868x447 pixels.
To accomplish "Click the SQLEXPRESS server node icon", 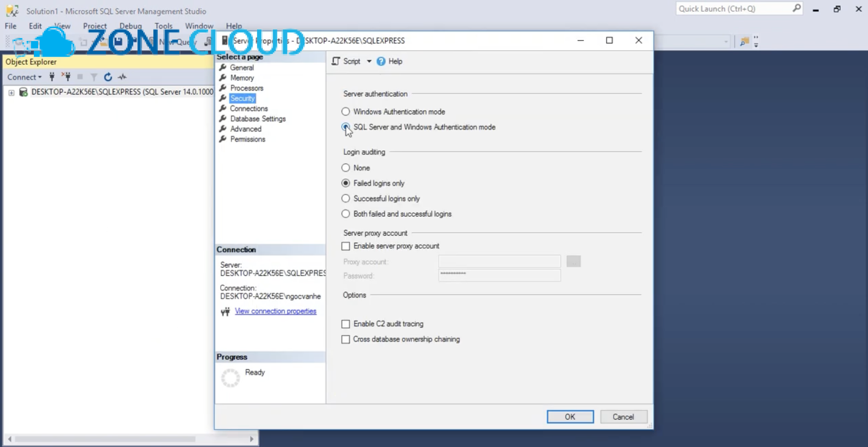I will click(23, 92).
